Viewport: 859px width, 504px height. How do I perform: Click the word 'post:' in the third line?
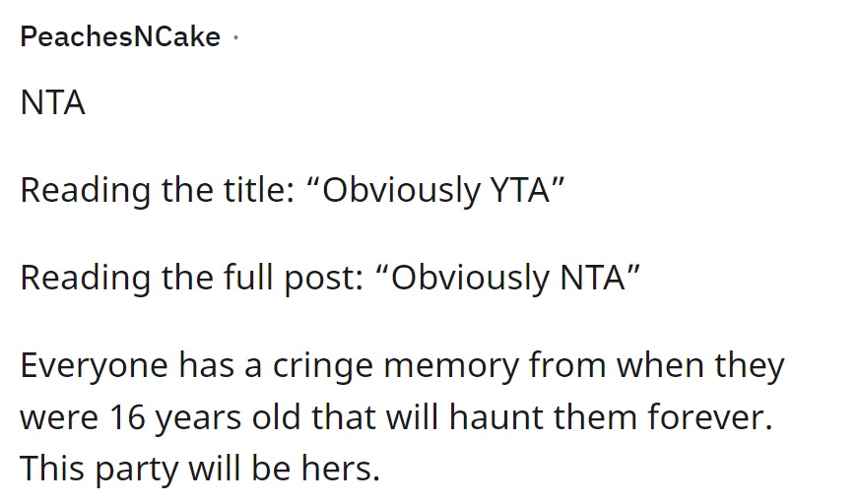click(324, 278)
